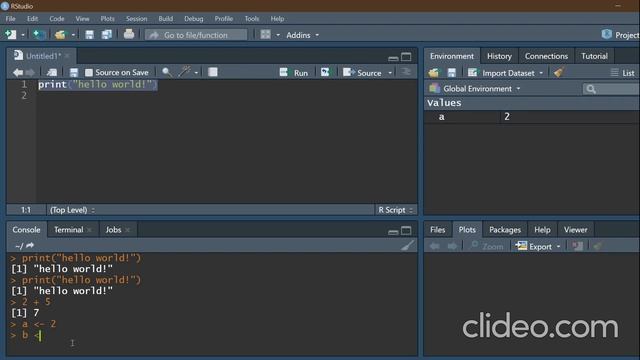Viewport: 640px width, 360px height.
Task: Open the Export dropdown in Plots
Action: tap(538, 246)
